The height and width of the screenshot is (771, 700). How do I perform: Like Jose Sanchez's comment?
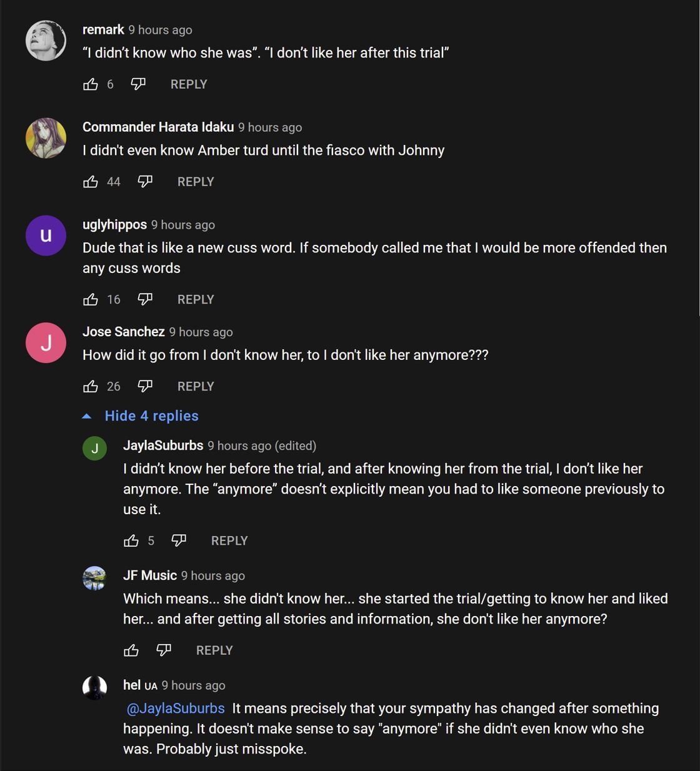pos(91,387)
